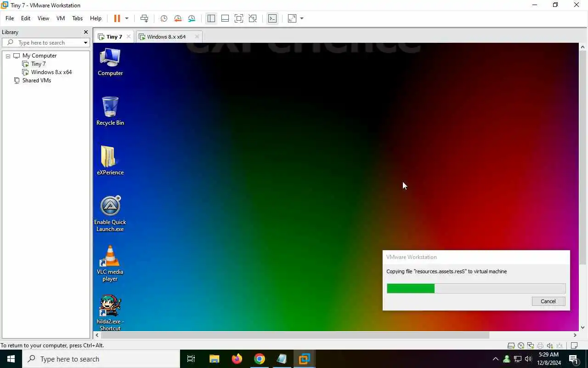Viewport: 588px width, 368px height.
Task: Switch to Unity mode icon
Action: point(253,18)
